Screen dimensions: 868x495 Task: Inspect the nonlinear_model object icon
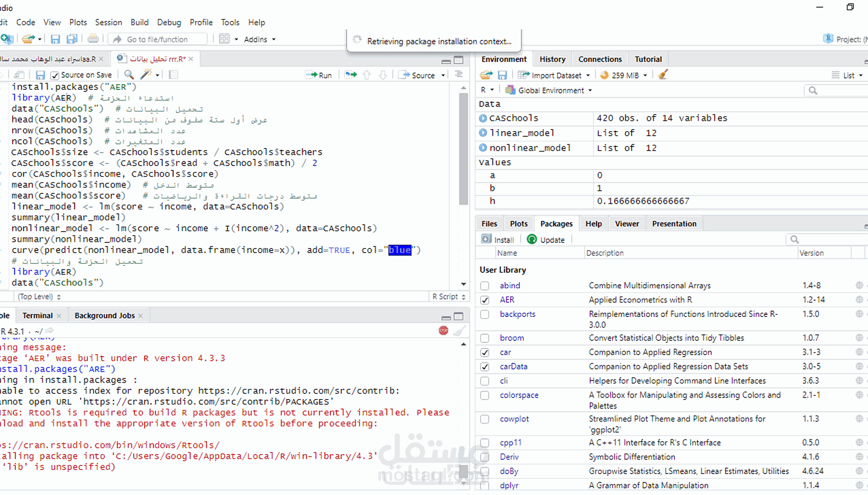[483, 147]
